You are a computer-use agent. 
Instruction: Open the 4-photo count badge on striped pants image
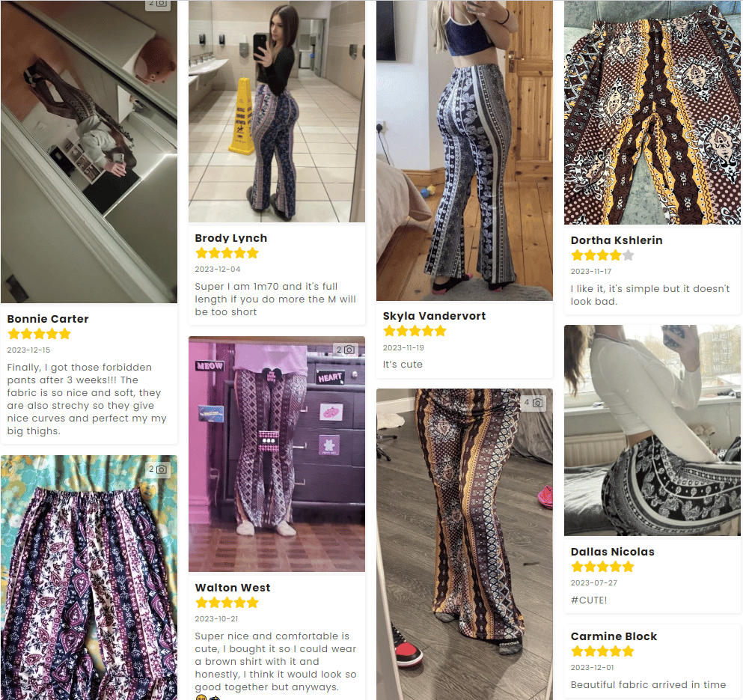tap(533, 403)
